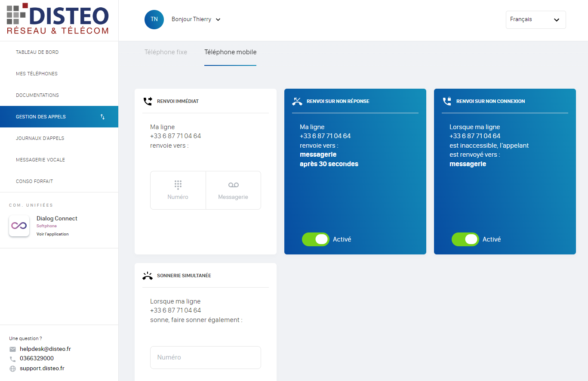
Task: Open Journaux d'appels in sidebar
Action: click(59, 138)
